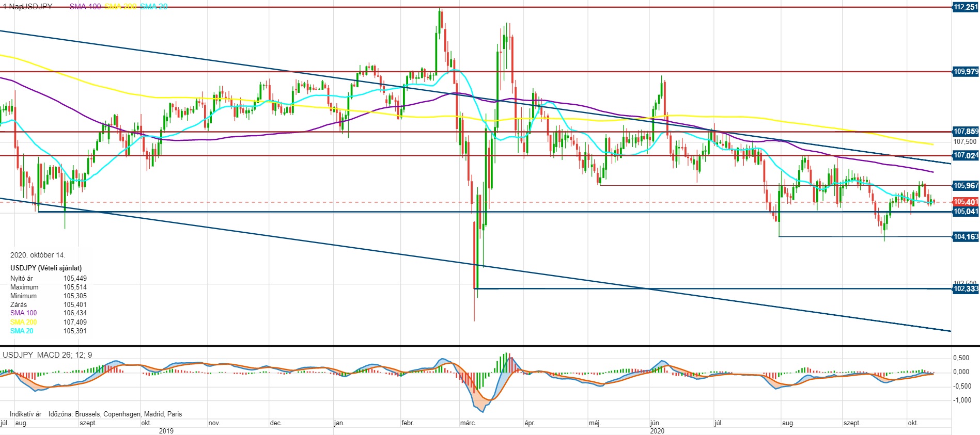Click the SMA 200 value 107,409
The height and width of the screenshot is (435, 980).
[75, 323]
